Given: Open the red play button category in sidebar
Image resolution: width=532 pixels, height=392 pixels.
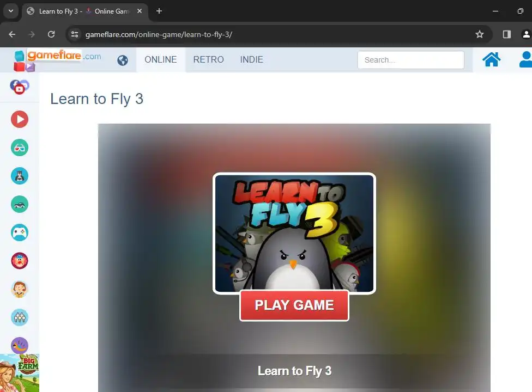Looking at the screenshot, I should 19,119.
